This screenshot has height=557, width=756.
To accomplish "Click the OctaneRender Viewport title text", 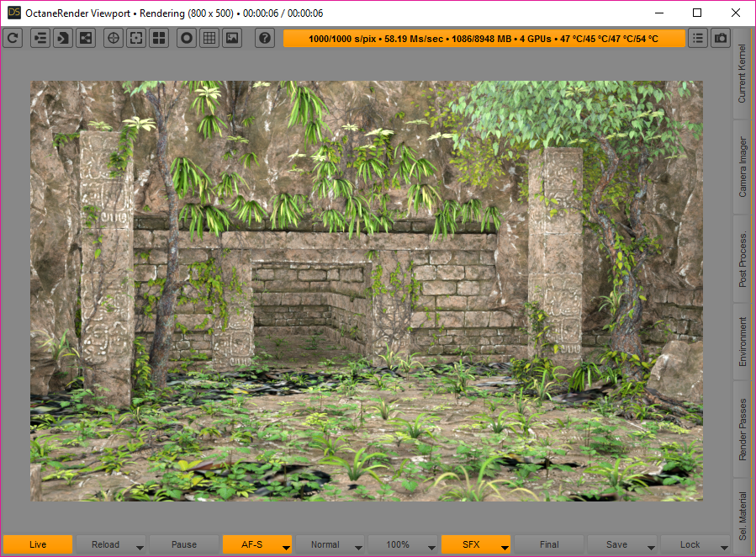I will [x=78, y=13].
